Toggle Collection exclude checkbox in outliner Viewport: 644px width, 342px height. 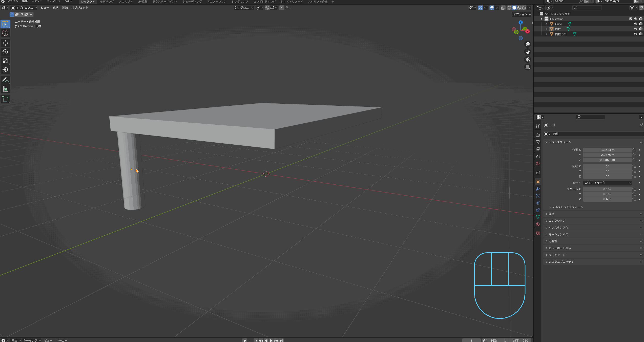(631, 19)
